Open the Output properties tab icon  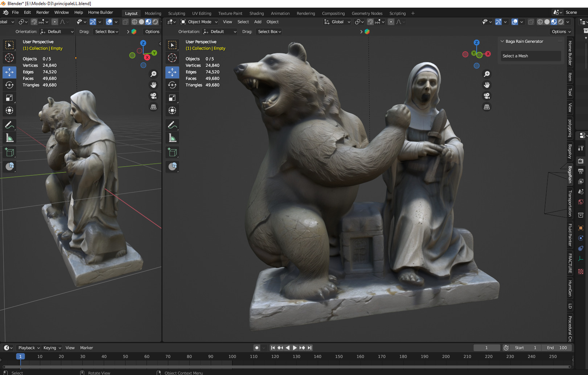click(581, 171)
